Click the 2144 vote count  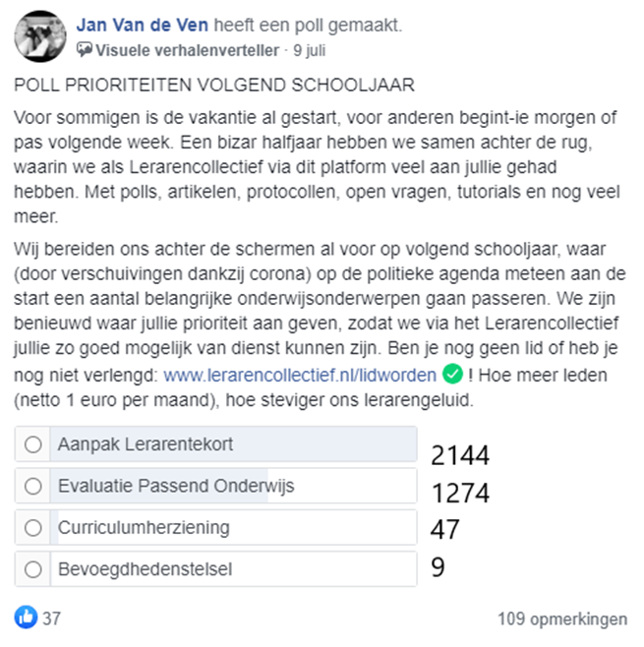(x=460, y=455)
